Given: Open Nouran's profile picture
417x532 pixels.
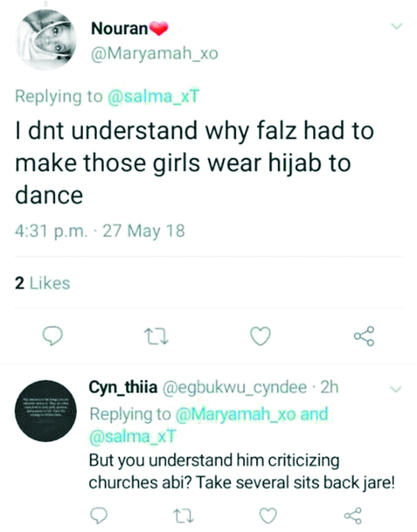Looking at the screenshot, I should point(46,40).
